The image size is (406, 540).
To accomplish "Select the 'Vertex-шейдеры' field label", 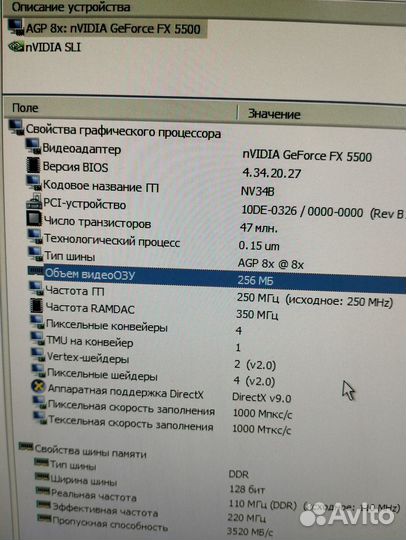I will (88, 357).
